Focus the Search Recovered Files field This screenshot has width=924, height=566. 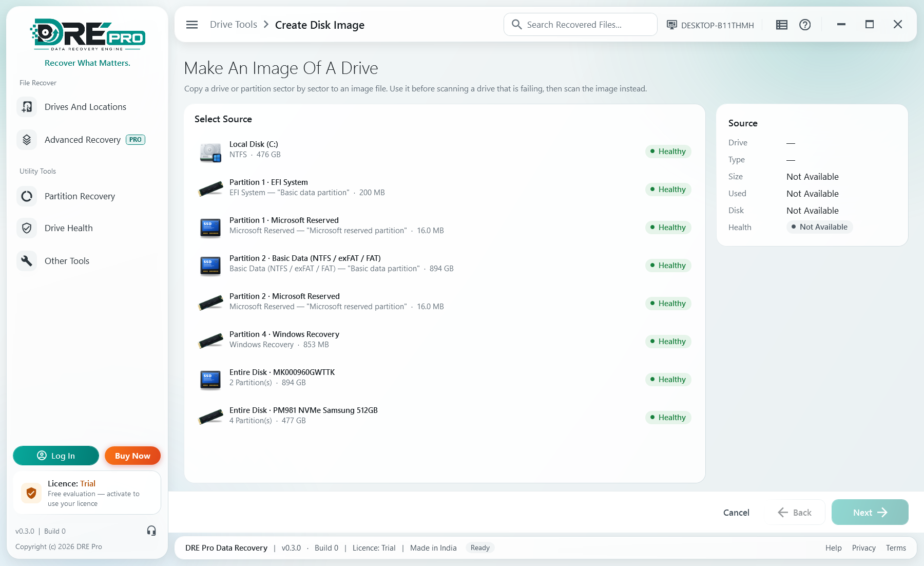pos(581,25)
